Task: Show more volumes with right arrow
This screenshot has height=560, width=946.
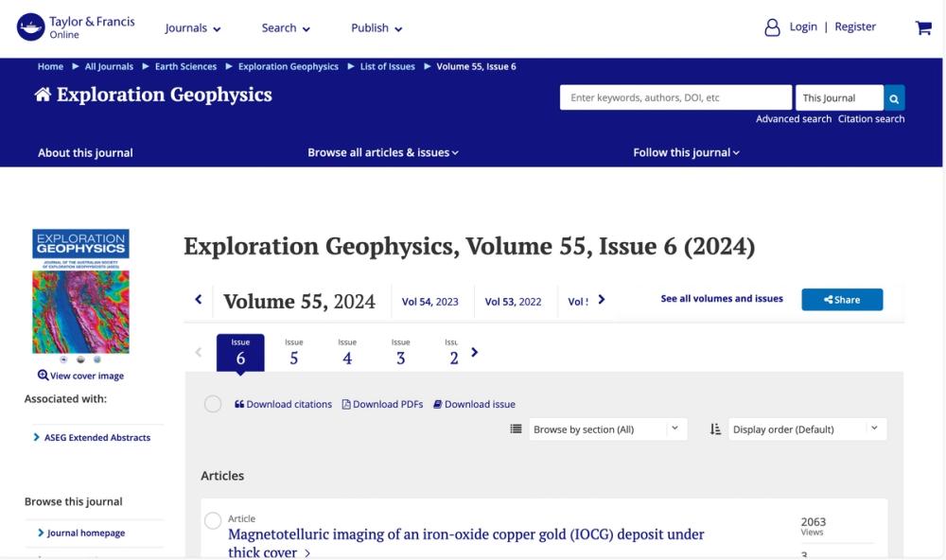Action: [x=602, y=299]
